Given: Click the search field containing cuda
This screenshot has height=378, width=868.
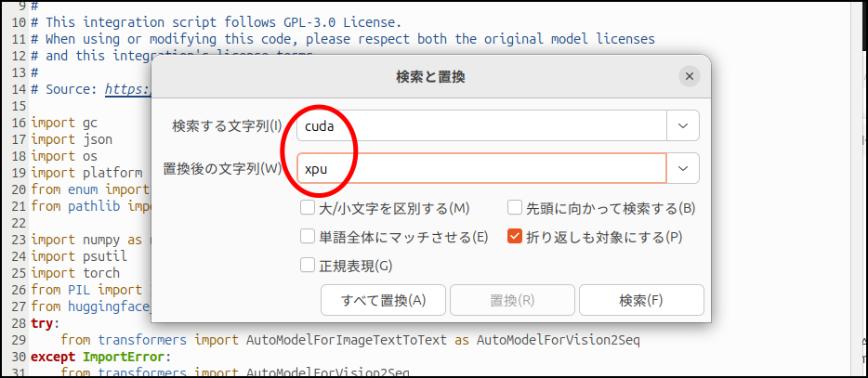Looking at the screenshot, I should pos(483,125).
